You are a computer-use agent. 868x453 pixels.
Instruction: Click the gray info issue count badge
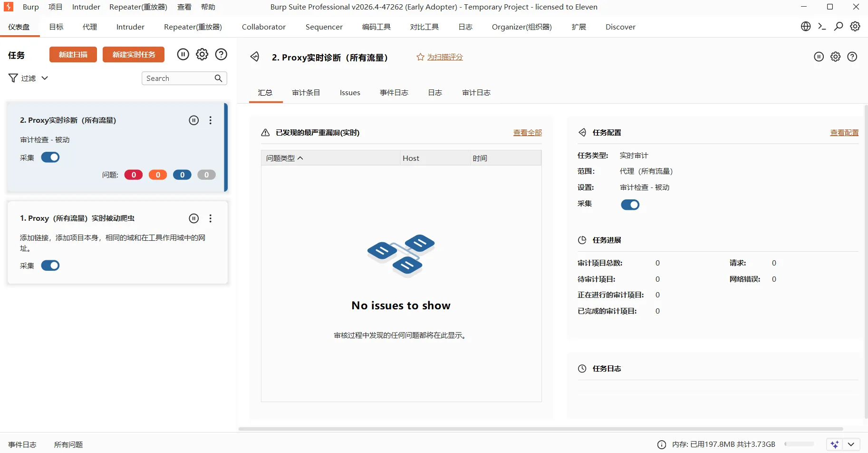click(206, 175)
